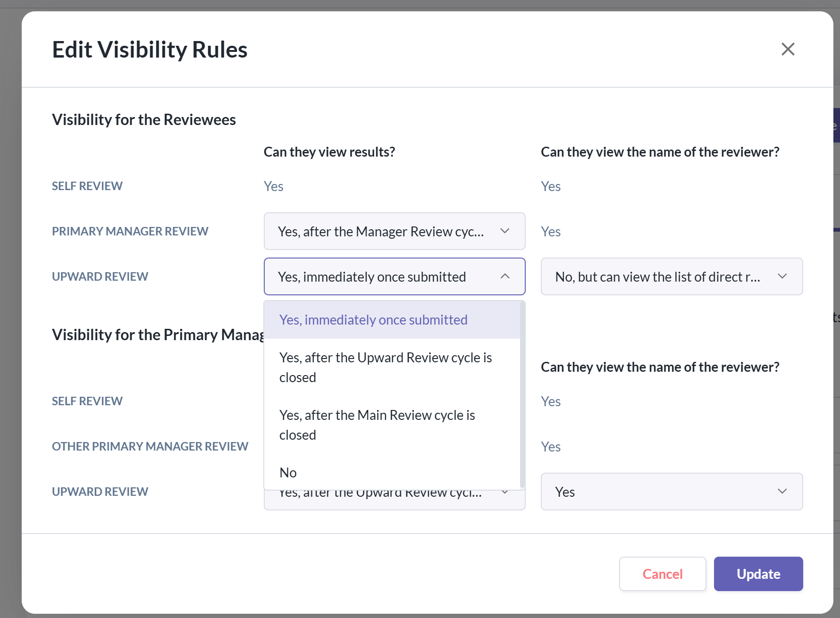Image resolution: width=840 pixels, height=618 pixels.
Task: Choose 'Yes, after the Main Review cycle is closed'
Action: pyautogui.click(x=377, y=425)
